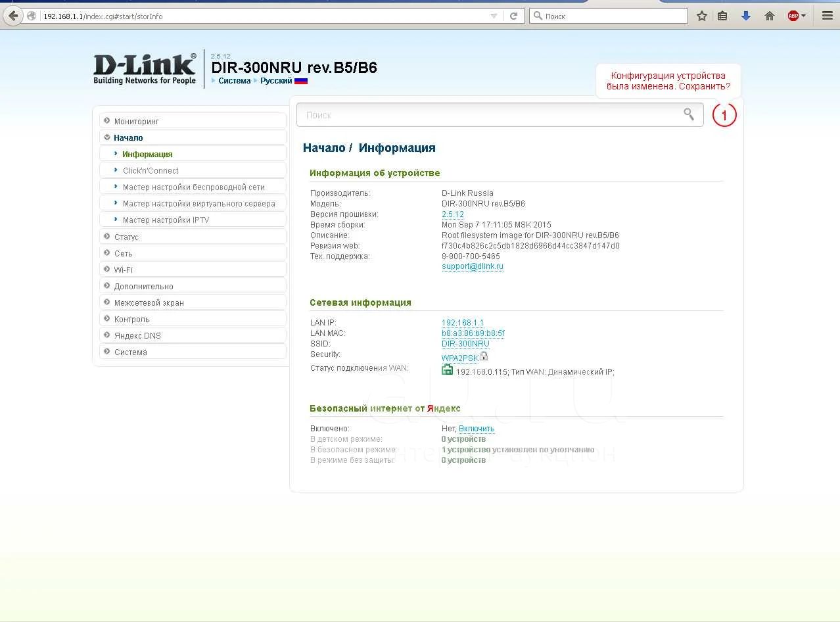Click the build time Mon Sep 7 value
This screenshot has height=622, width=840.
(496, 225)
